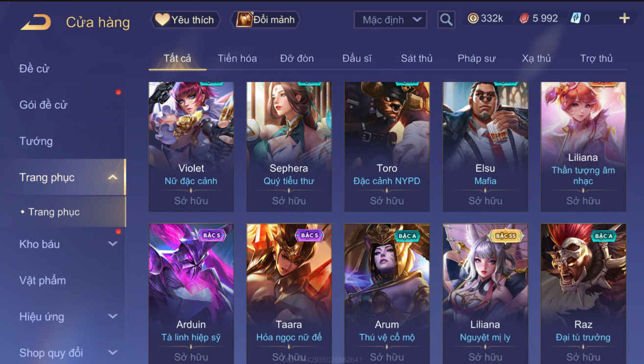Viewport: 644px width, 364px height.
Task: Click the red ruby currency icon
Action: [524, 19]
